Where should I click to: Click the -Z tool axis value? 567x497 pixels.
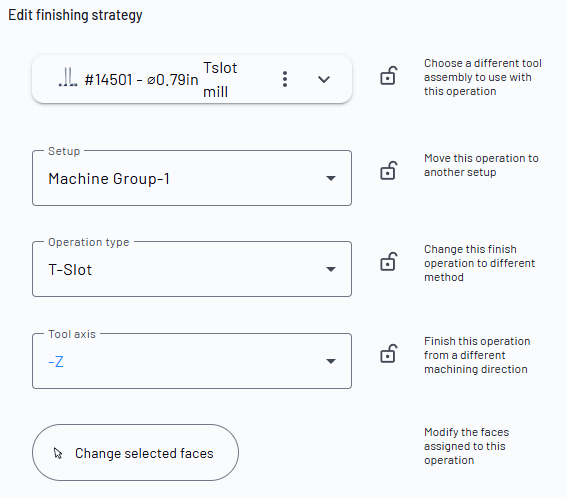coord(56,362)
